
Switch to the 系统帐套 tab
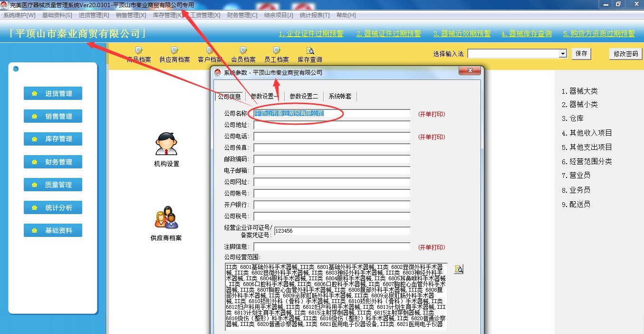pyautogui.click(x=340, y=96)
